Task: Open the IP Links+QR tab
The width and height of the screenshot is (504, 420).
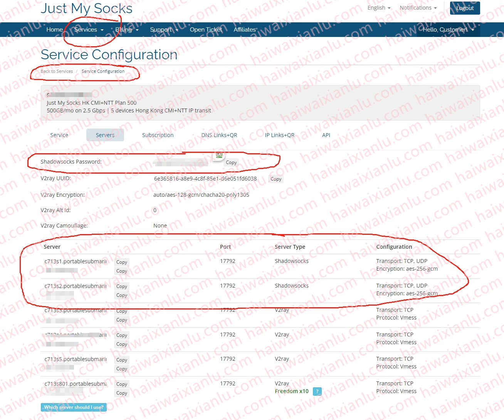Action: click(x=279, y=135)
